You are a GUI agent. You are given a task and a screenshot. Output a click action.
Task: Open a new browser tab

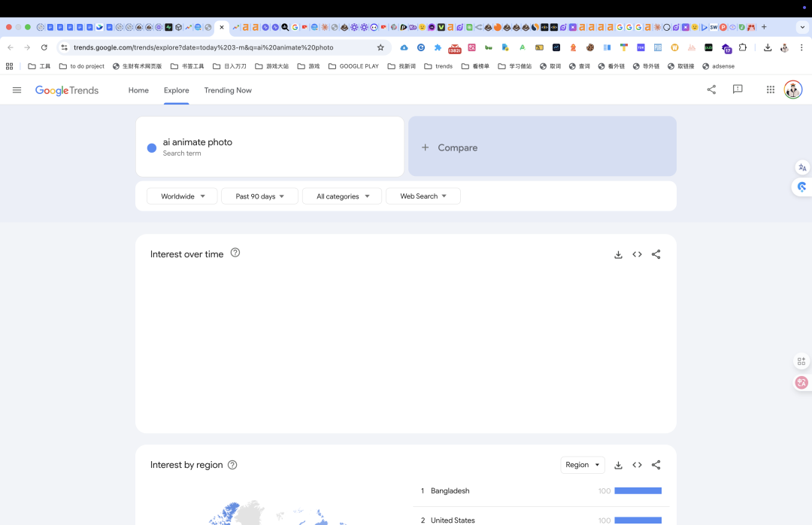point(764,27)
